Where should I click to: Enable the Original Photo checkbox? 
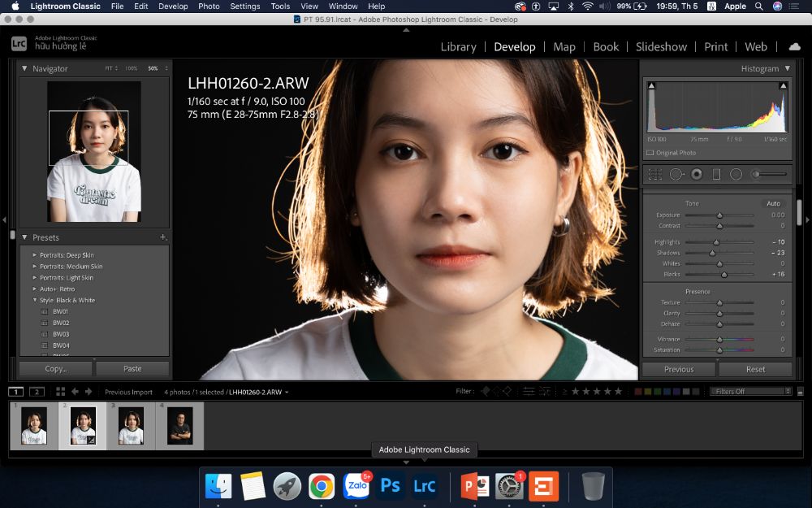pos(650,153)
